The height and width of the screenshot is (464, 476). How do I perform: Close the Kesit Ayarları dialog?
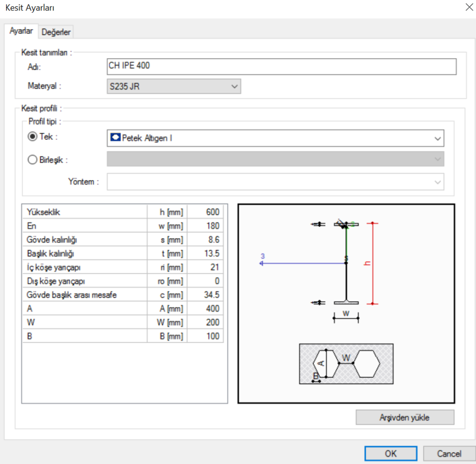click(469, 7)
